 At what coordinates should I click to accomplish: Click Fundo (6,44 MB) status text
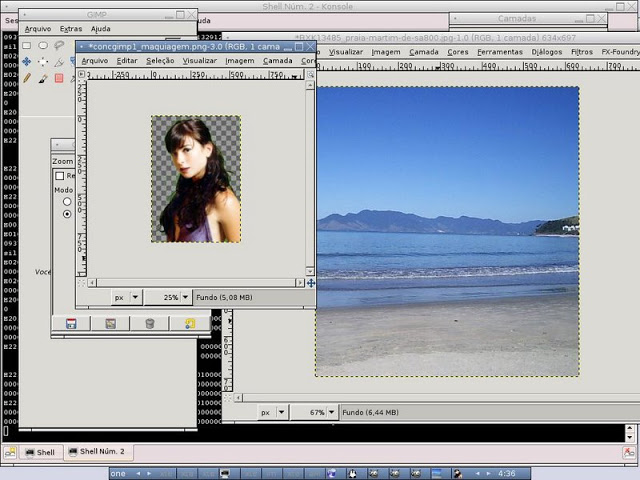[370, 412]
